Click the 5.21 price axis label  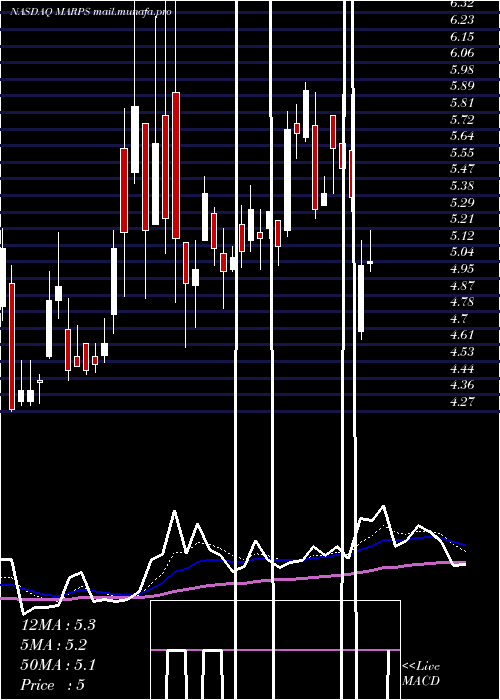point(462,219)
